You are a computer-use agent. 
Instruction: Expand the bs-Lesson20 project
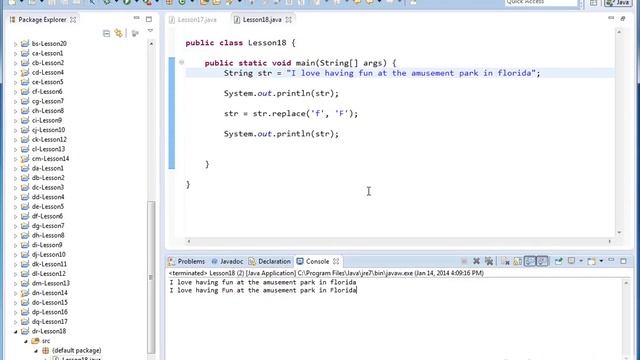tap(16, 44)
